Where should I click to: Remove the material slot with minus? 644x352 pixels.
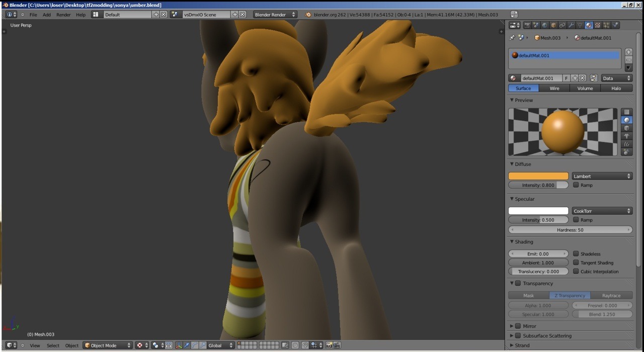pos(628,60)
